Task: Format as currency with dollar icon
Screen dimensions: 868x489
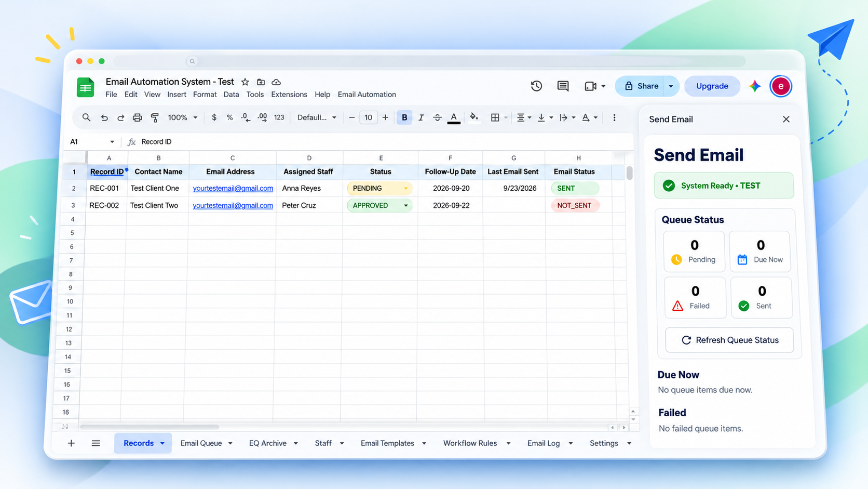Action: pyautogui.click(x=214, y=117)
